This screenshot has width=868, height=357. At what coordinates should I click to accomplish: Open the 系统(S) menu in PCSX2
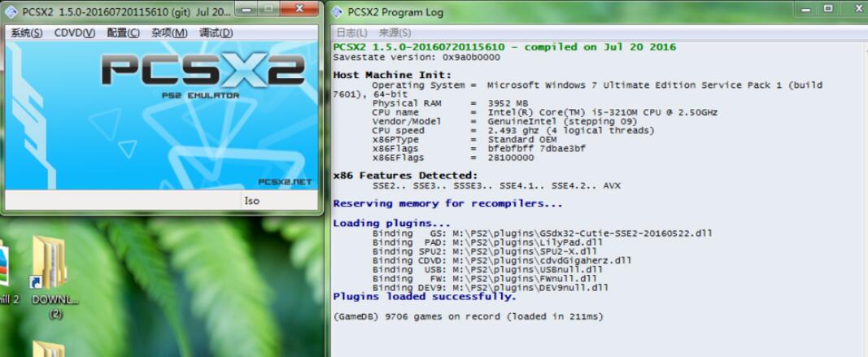pyautogui.click(x=27, y=33)
